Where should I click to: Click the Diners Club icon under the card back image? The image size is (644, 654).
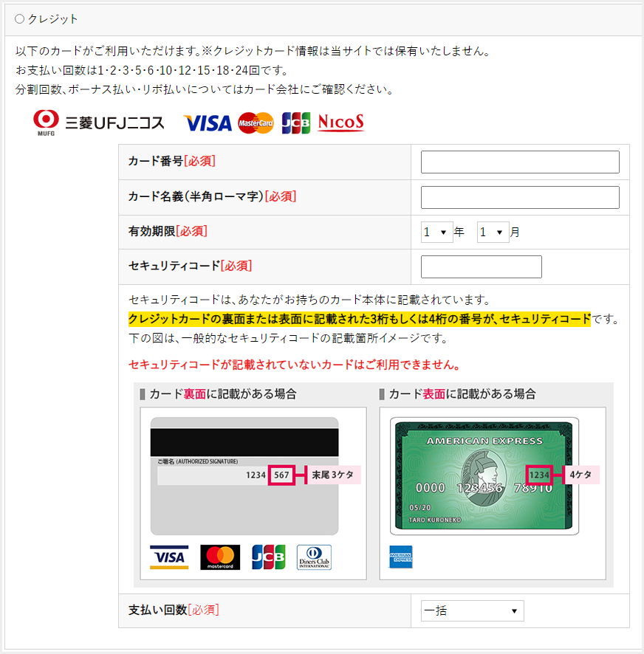(315, 557)
